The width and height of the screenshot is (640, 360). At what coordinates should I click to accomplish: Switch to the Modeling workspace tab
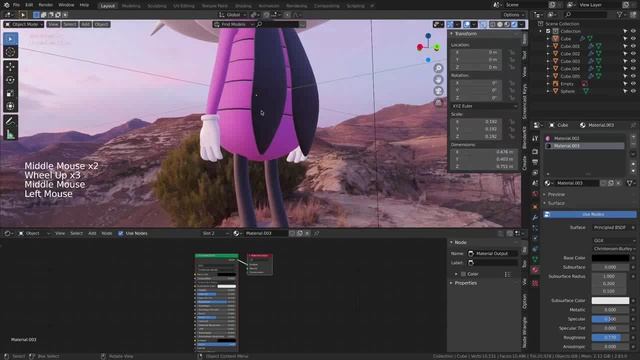(x=131, y=6)
